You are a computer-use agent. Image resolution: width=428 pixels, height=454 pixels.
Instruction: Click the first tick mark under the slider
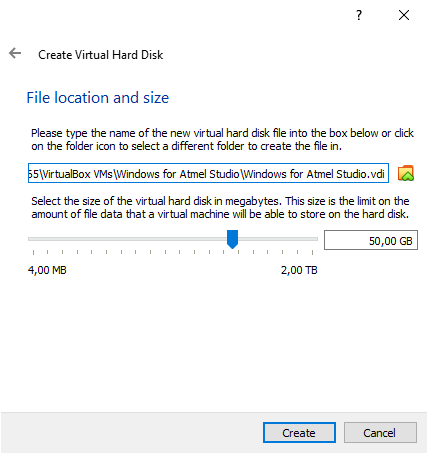(x=33, y=252)
